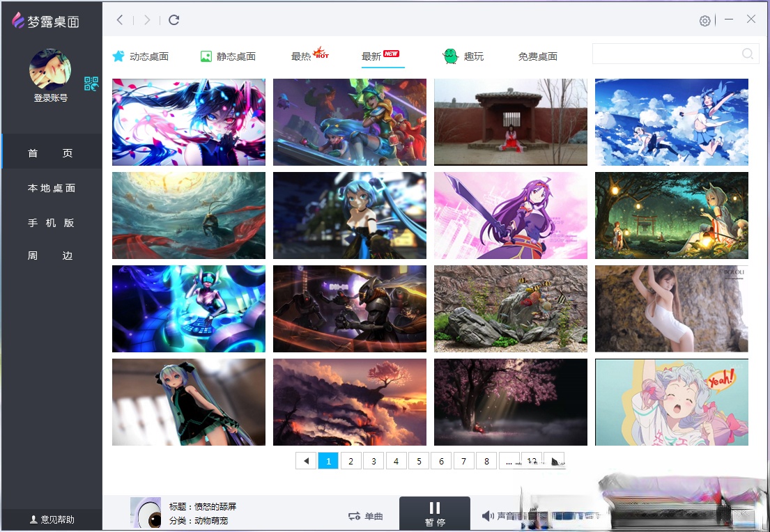The height and width of the screenshot is (532, 770).
Task: Click the eye thumbnail of the current wallpaper
Action: point(146,513)
